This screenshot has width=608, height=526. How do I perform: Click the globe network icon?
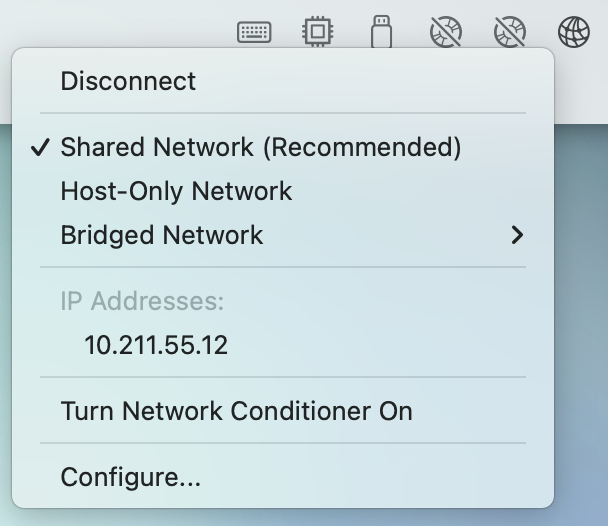(574, 32)
